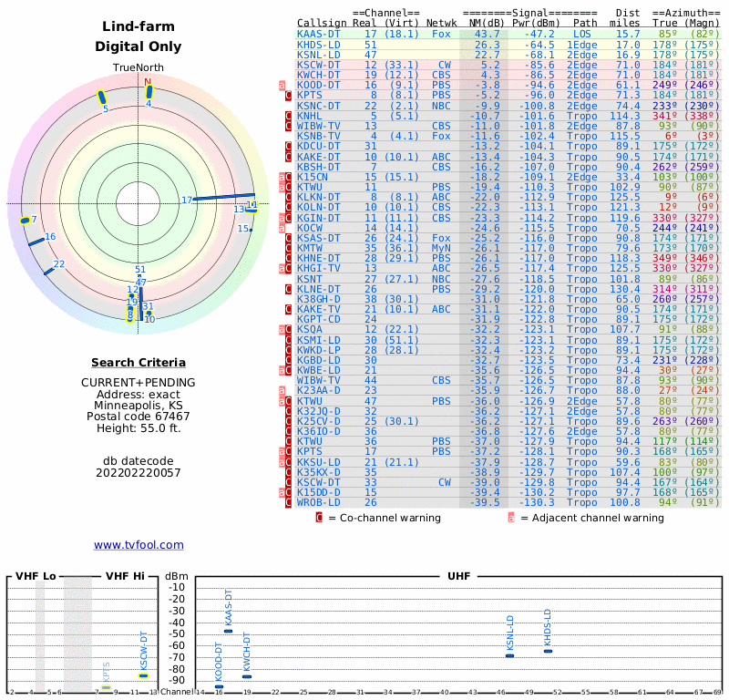Click the KAAS-DT signal marker in UHF chart
729x700 pixels.
[228, 631]
